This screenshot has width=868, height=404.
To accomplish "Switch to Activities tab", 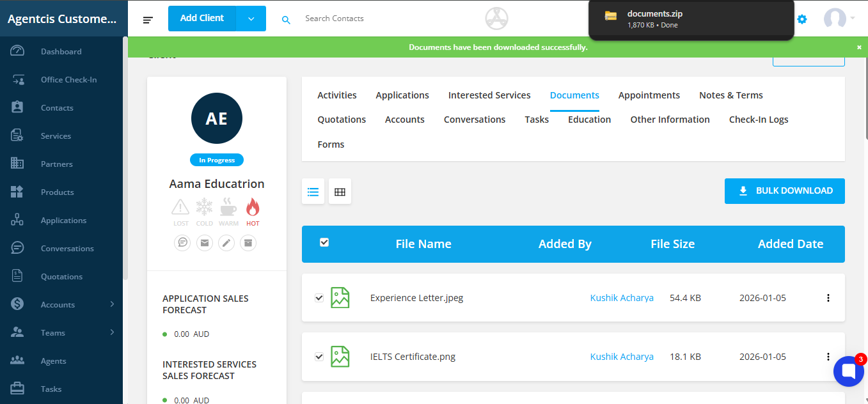I will 337,95.
